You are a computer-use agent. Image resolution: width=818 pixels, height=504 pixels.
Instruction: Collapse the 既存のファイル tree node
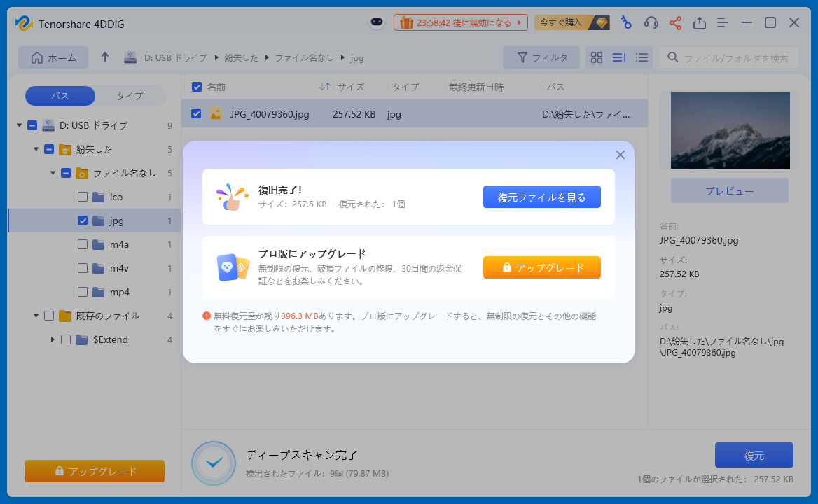[x=36, y=316]
